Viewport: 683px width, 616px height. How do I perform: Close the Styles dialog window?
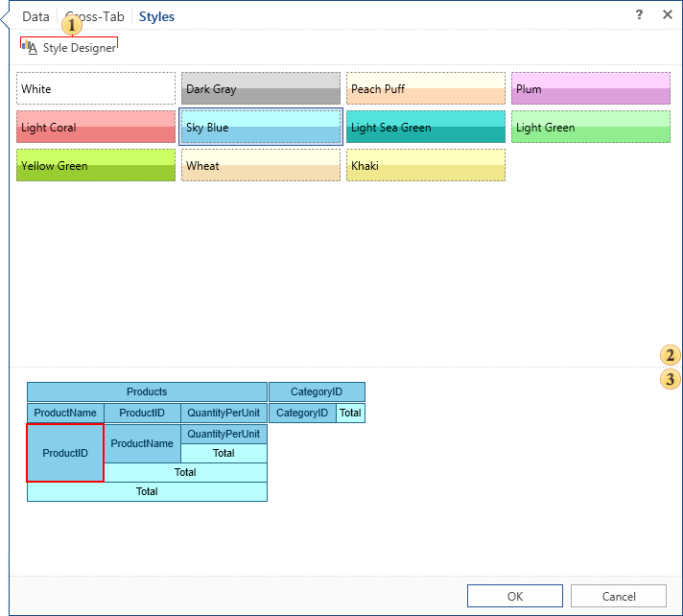pyautogui.click(x=667, y=15)
